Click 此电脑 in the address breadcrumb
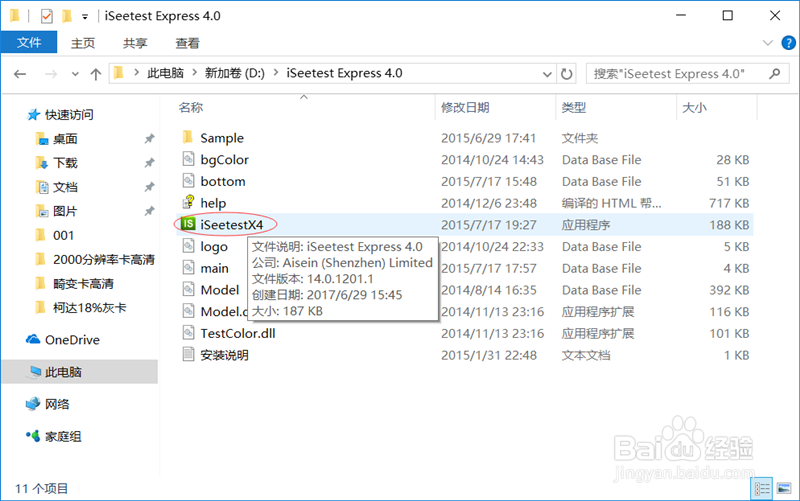800x501 pixels. (165, 73)
